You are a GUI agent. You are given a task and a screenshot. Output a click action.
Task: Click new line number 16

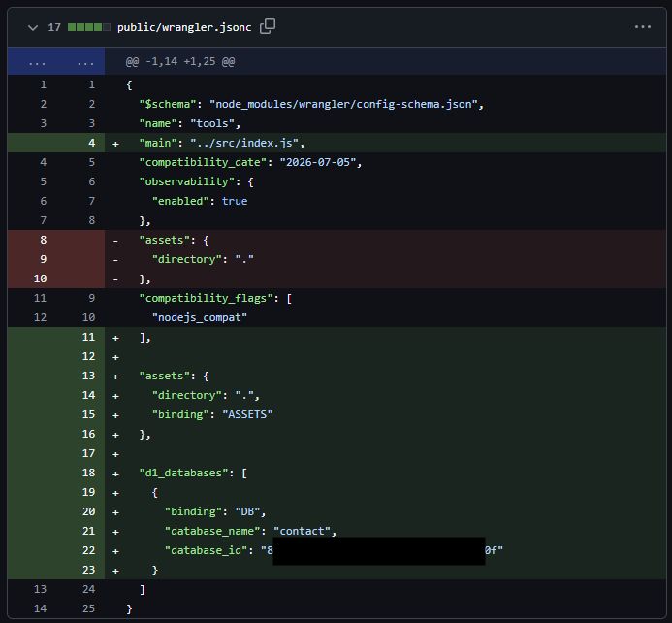[x=88, y=434]
